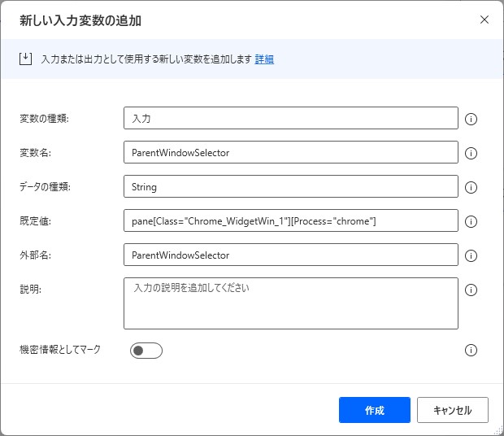Click the info icon beside 変数名

click(471, 153)
